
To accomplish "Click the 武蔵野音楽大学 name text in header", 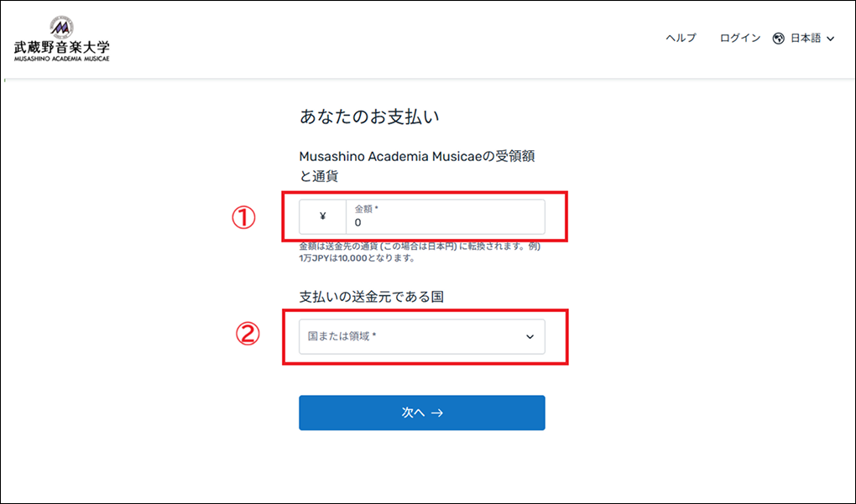I will click(61, 47).
